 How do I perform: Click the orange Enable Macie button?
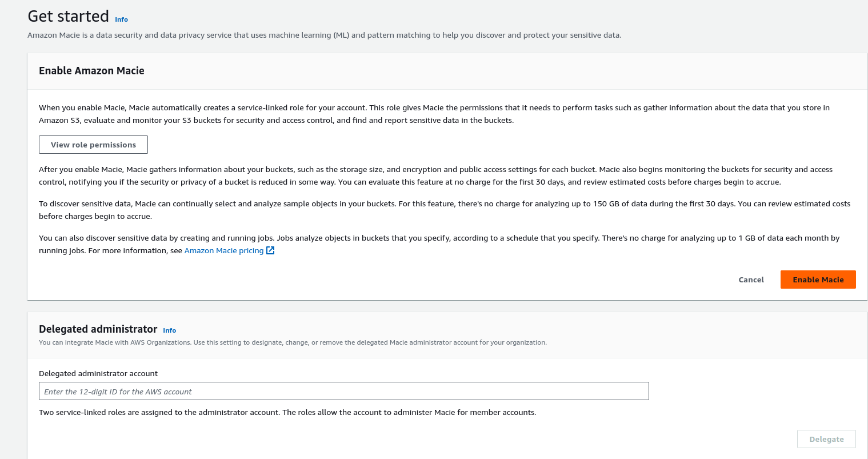tap(818, 280)
